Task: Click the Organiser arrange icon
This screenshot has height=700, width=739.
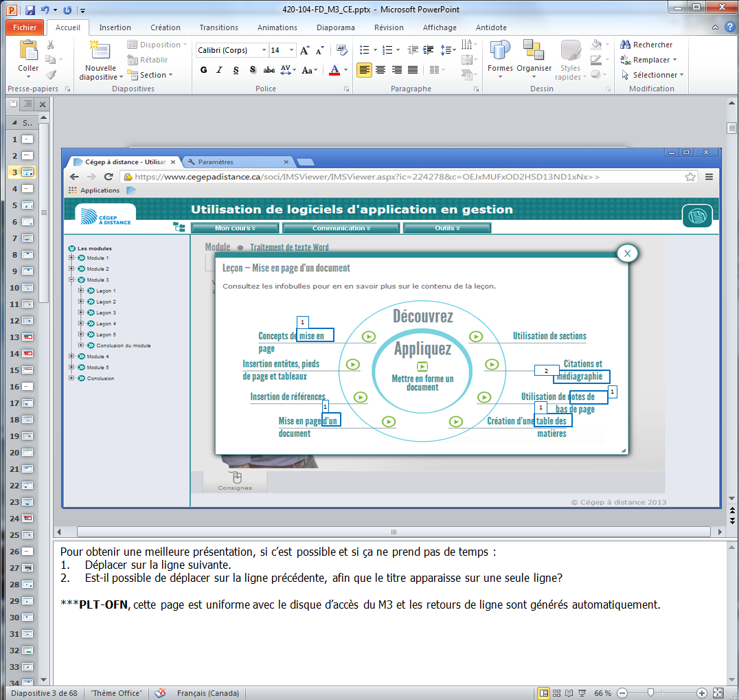Action: (534, 52)
